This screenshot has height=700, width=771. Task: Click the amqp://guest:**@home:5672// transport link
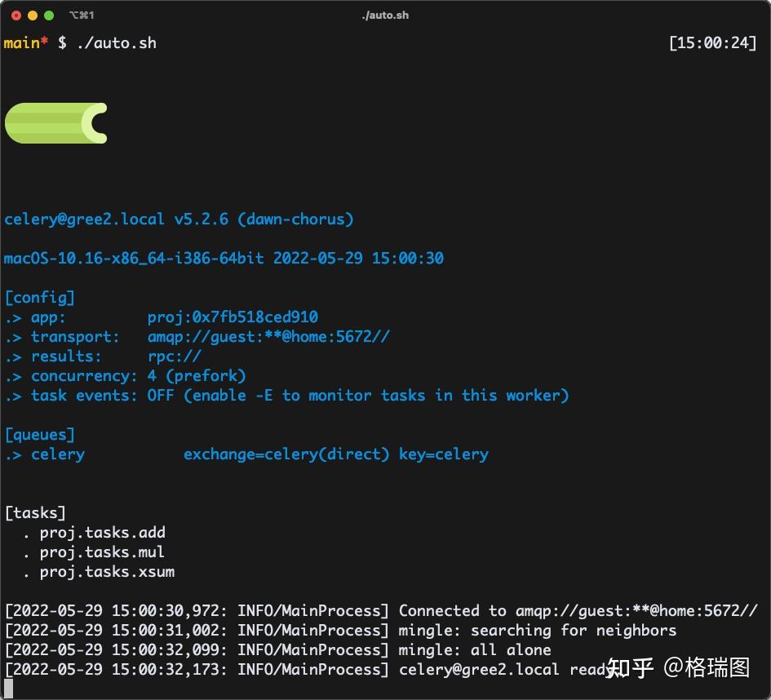[268, 336]
